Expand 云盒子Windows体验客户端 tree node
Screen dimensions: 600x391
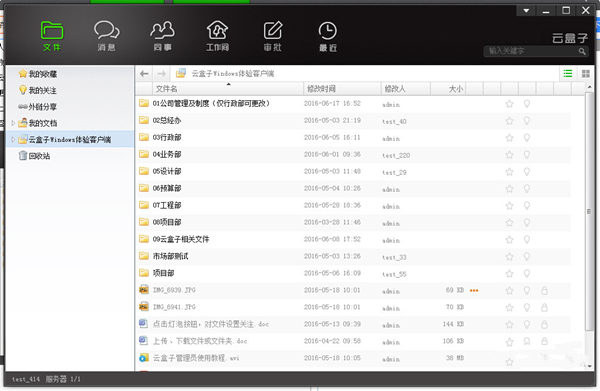[x=13, y=139]
